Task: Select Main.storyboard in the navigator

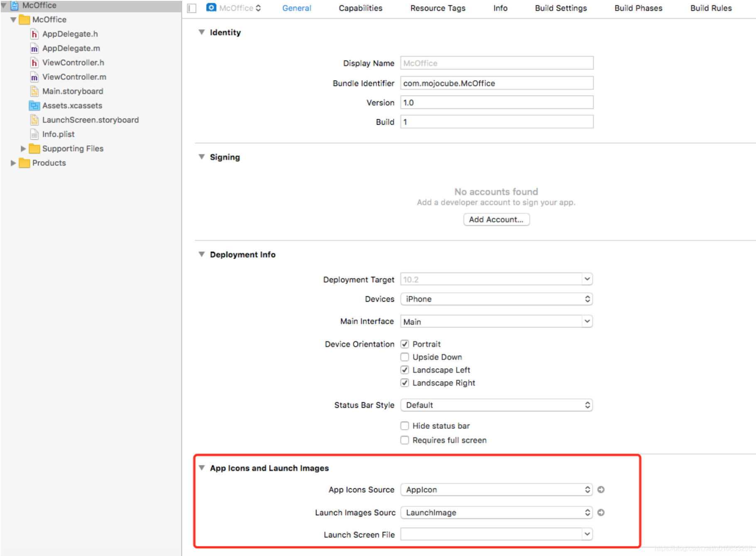Action: [73, 91]
